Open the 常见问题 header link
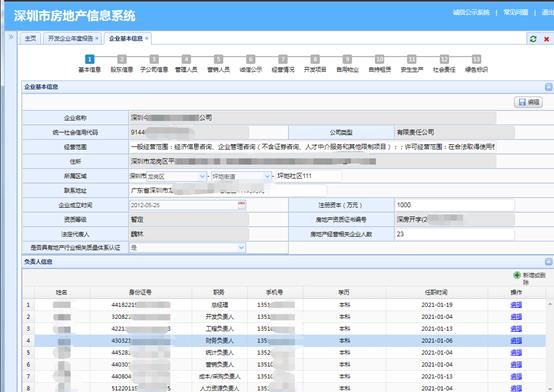This screenshot has height=392, width=554. (515, 12)
